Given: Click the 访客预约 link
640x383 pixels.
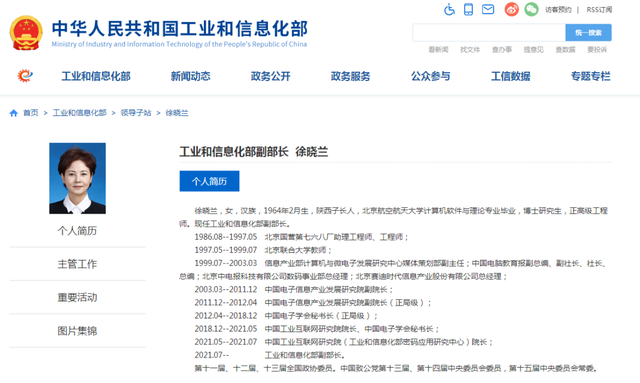Looking at the screenshot, I should pyautogui.click(x=558, y=9).
